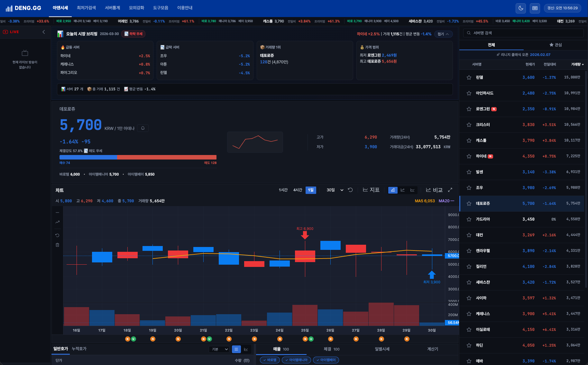Collapse the market briefing with 접기
The image size is (588, 365).
coord(443,34)
